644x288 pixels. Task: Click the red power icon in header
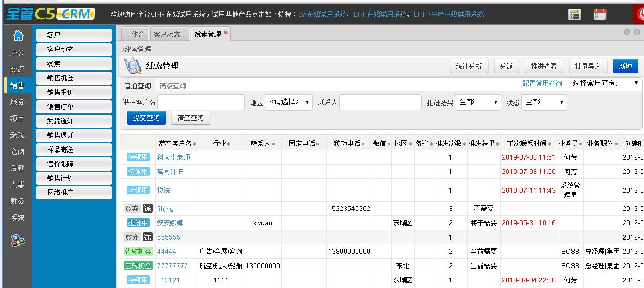tap(640, 14)
